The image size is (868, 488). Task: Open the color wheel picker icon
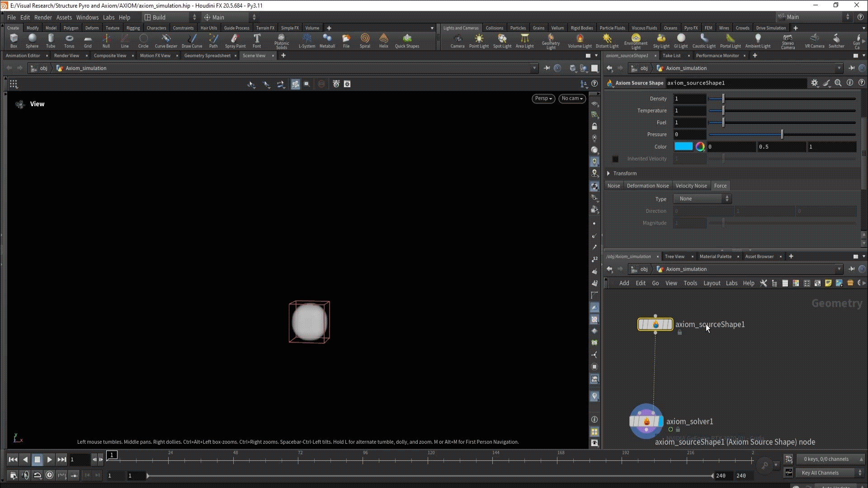[700, 146]
